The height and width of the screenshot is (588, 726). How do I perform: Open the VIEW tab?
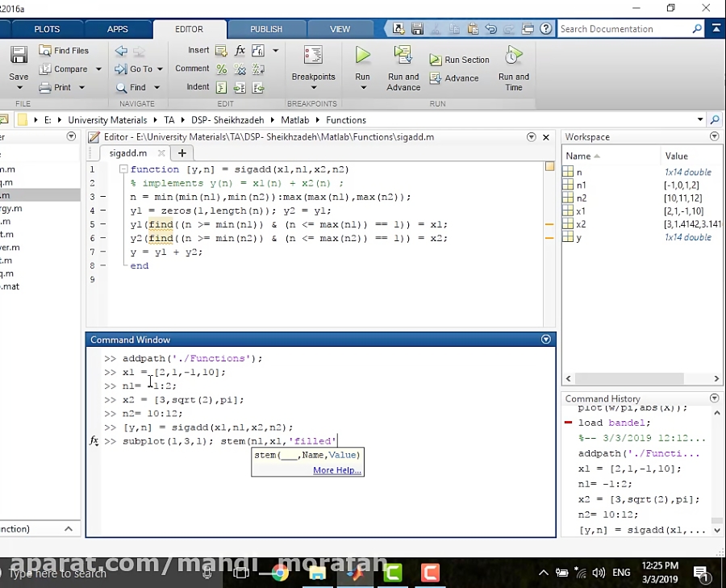tap(340, 29)
